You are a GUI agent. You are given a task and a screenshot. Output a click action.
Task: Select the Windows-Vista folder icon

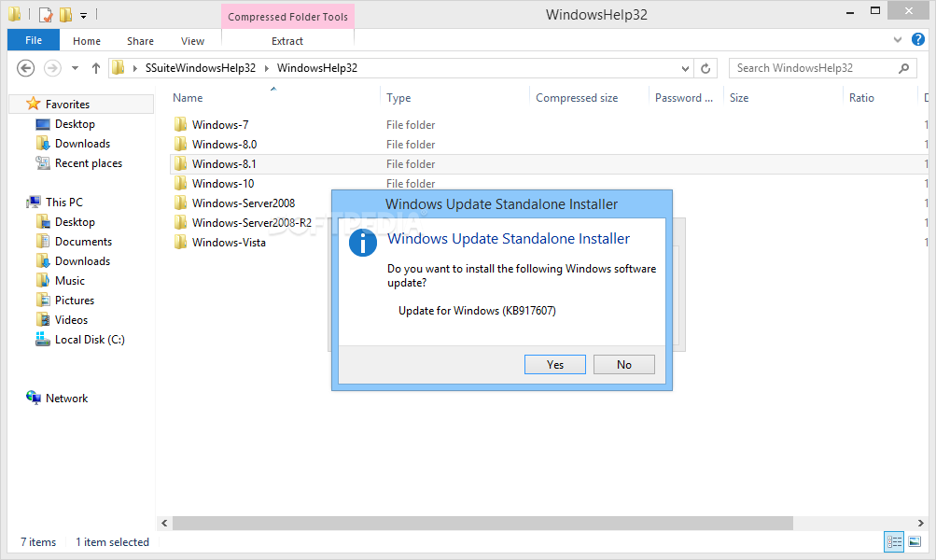180,243
